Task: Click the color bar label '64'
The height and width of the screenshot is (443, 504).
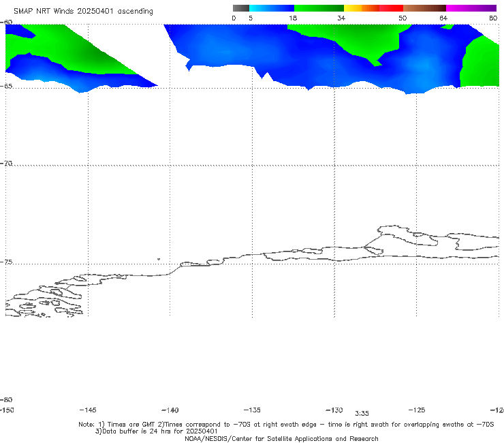Action: [x=443, y=18]
